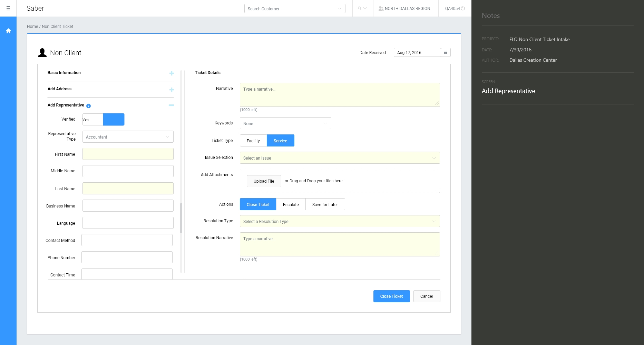Expand Basic Information section with plus

pyautogui.click(x=172, y=73)
